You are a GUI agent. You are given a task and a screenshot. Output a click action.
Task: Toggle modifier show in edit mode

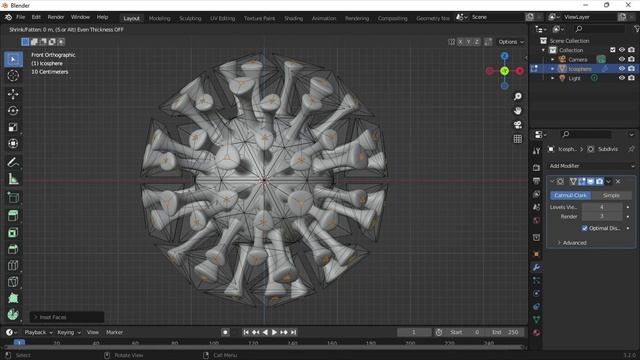pos(582,182)
